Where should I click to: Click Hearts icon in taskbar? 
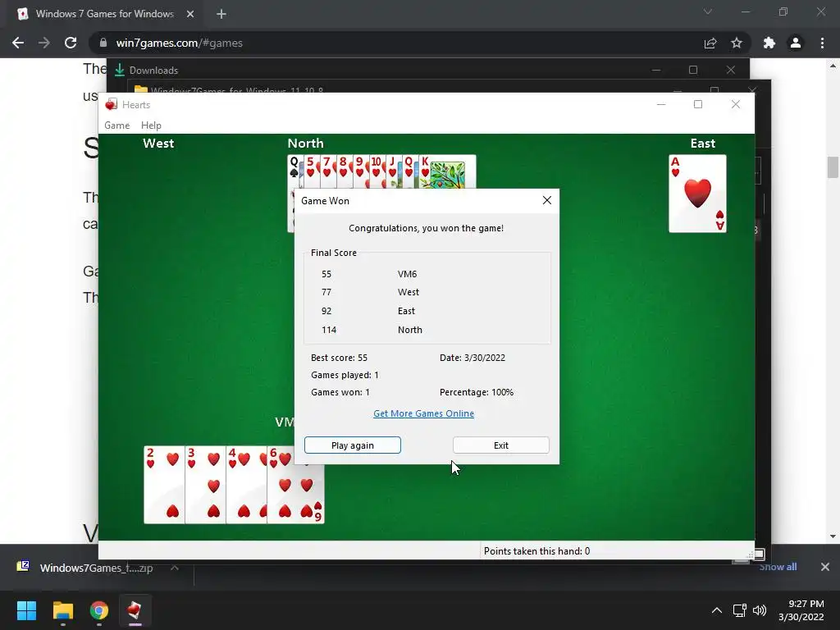tap(135, 610)
